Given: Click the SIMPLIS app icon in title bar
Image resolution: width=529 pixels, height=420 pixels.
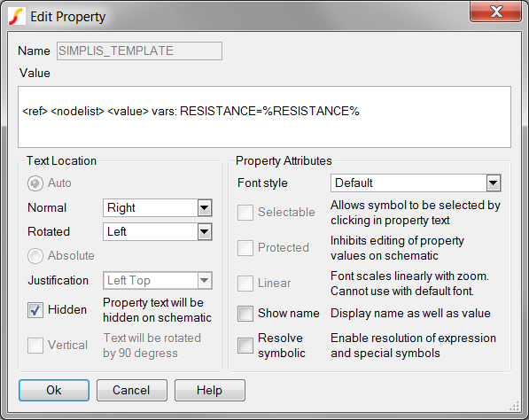Looking at the screenshot, I should 17,16.
